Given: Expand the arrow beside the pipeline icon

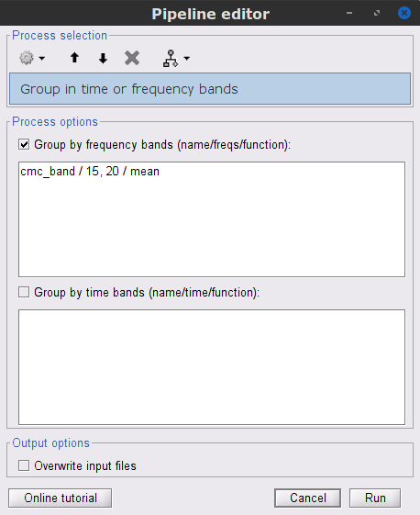Looking at the screenshot, I should coord(187,59).
